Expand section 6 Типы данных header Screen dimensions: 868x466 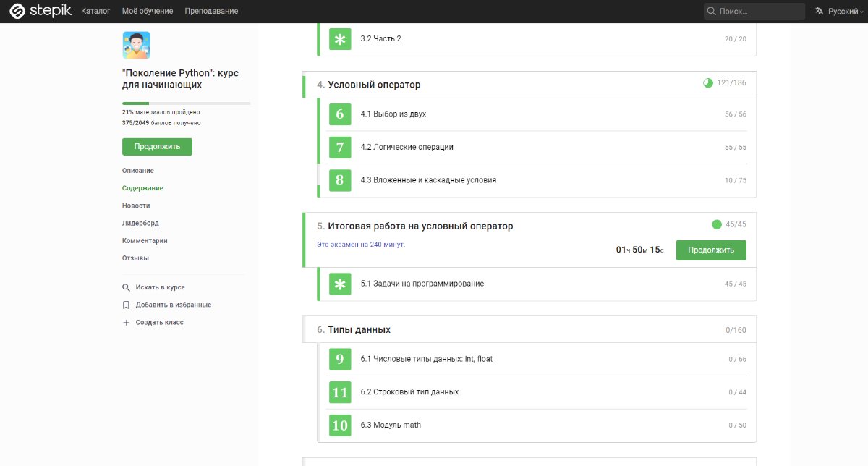(359, 330)
